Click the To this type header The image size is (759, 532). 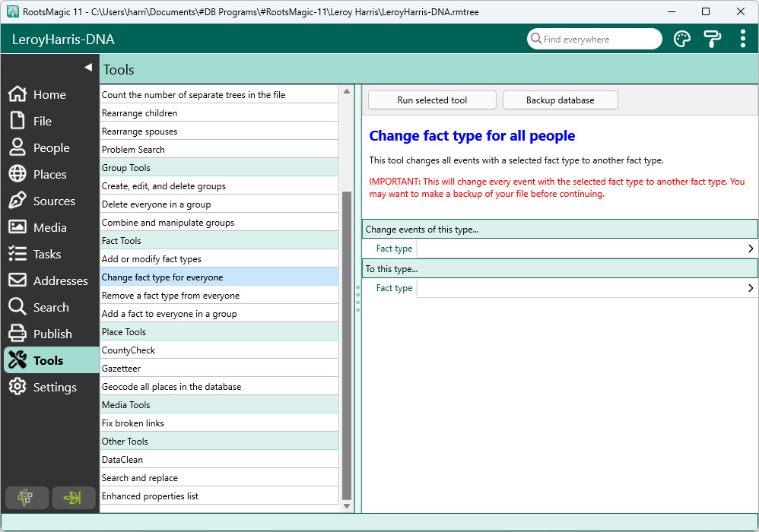pos(560,269)
